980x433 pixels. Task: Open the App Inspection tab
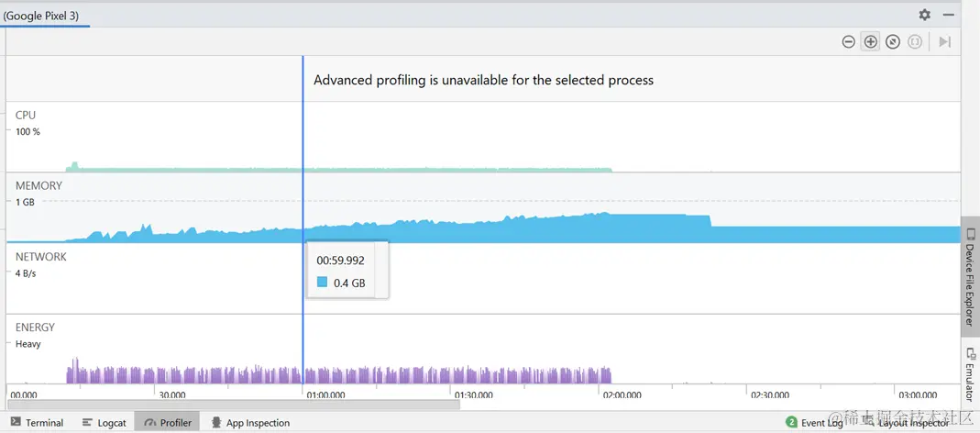(x=250, y=423)
